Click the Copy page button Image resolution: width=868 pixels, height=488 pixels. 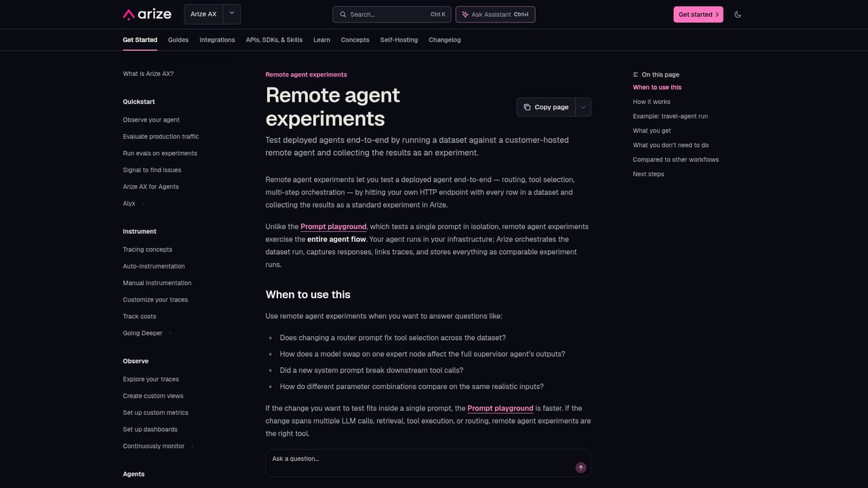546,107
